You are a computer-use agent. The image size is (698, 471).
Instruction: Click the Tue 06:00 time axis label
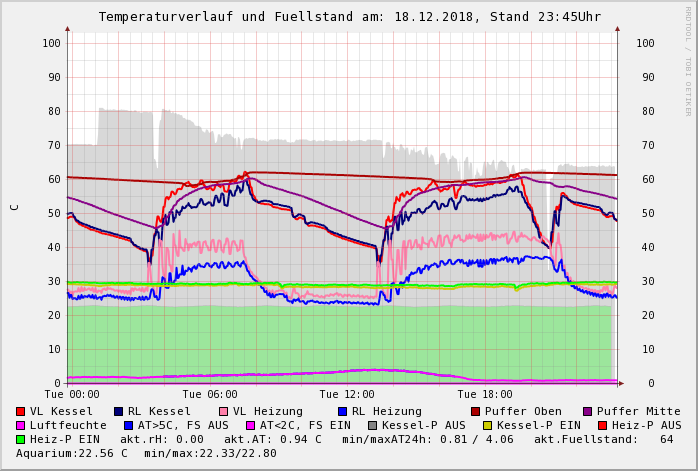210,395
